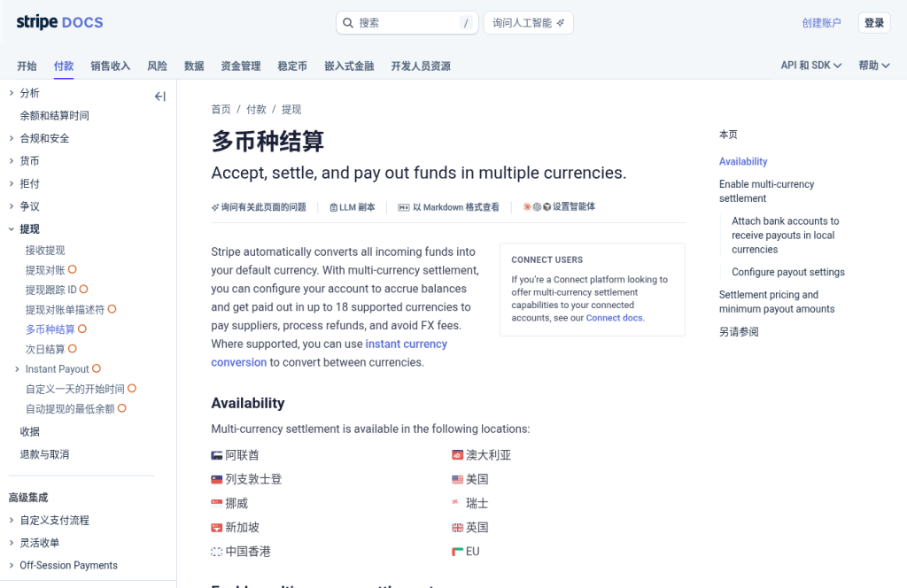Focus the 搜索 input field
907x588 pixels.
tap(407, 22)
